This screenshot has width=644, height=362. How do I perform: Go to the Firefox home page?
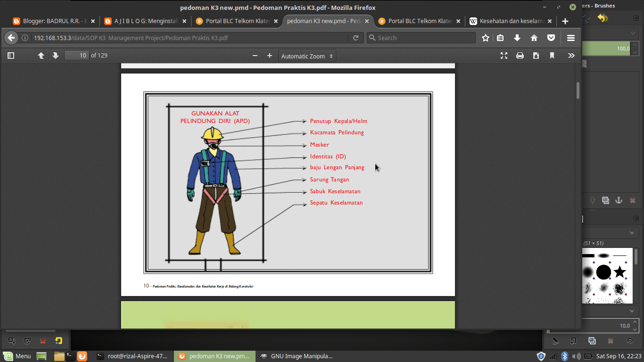point(534,38)
